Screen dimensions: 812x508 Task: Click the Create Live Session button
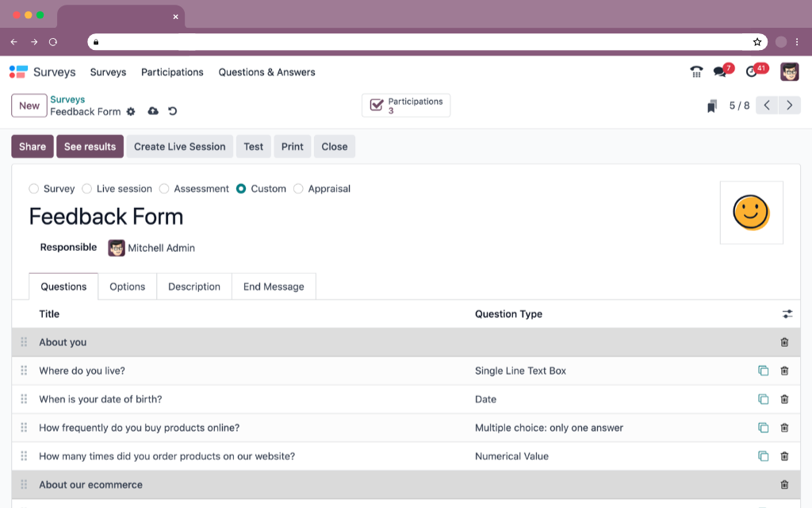pyautogui.click(x=179, y=147)
